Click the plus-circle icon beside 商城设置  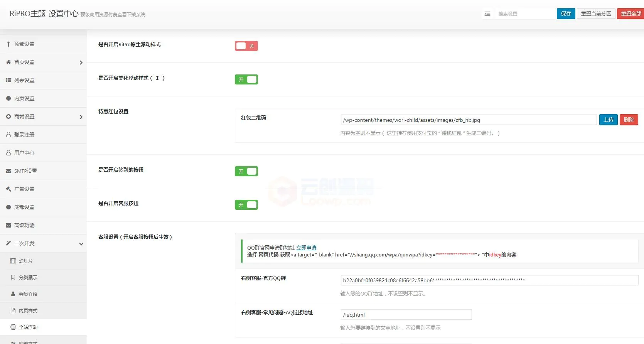(8, 116)
